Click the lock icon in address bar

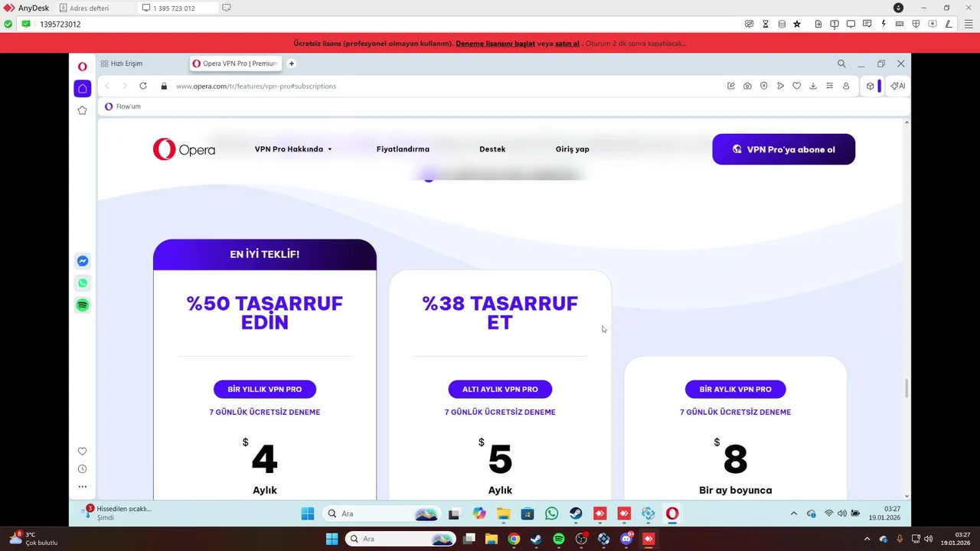pos(164,86)
